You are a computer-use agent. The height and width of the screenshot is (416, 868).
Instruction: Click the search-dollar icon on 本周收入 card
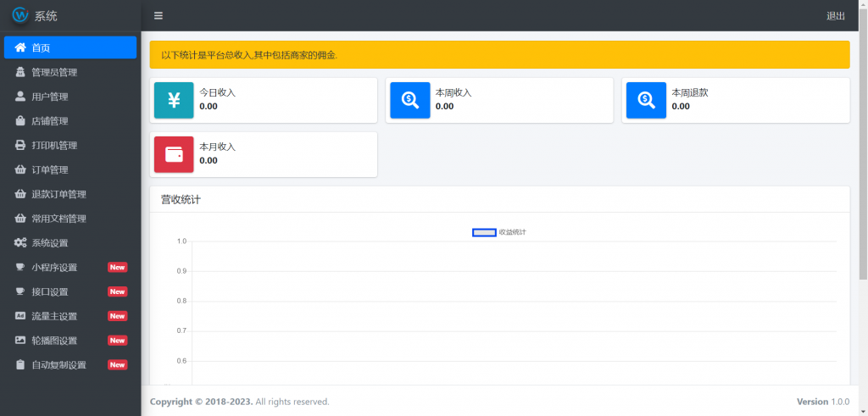[x=410, y=100]
